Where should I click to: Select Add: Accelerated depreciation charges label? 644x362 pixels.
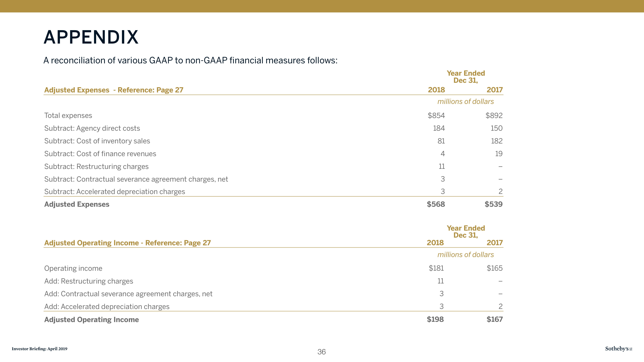(107, 306)
